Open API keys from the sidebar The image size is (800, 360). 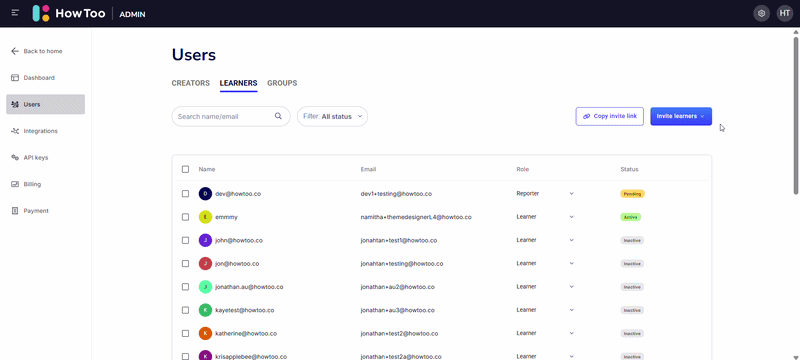[x=45, y=158]
